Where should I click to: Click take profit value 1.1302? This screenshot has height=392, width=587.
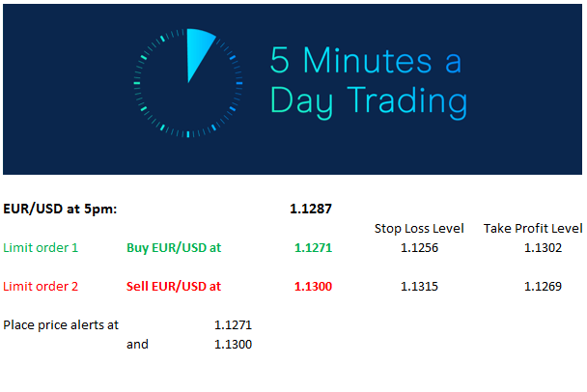(543, 248)
